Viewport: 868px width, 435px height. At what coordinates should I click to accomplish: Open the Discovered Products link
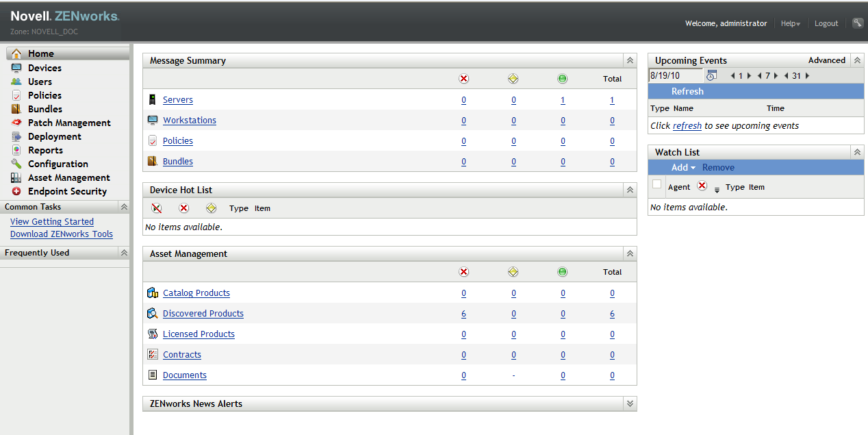203,314
